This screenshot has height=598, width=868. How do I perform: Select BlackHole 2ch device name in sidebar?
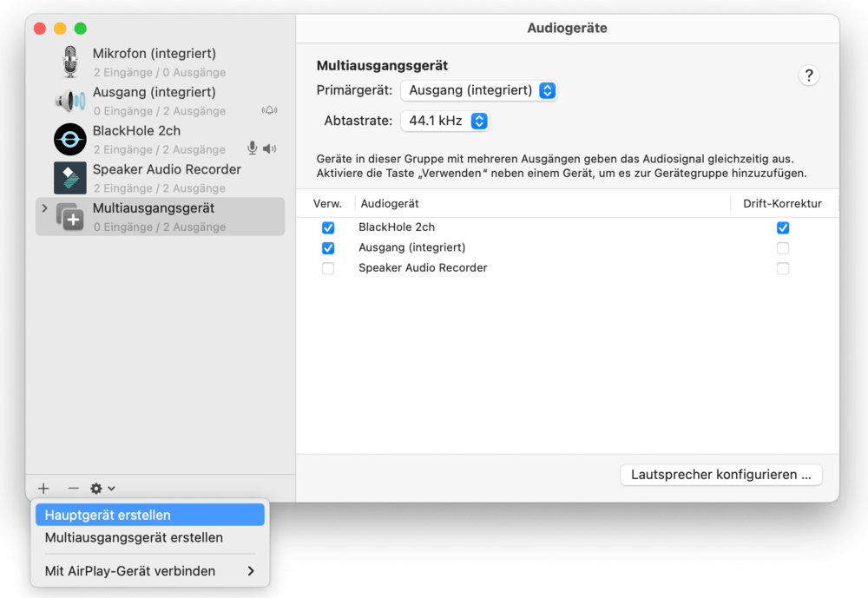137,131
